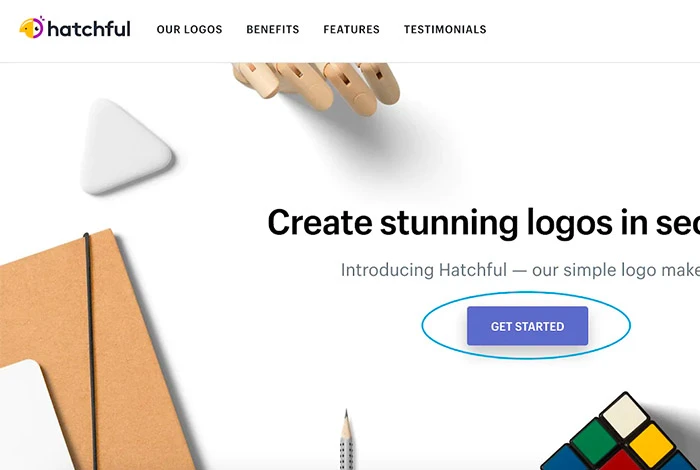
Task: Click the 'Introducing Hatchful' subtitle text
Action: click(x=520, y=270)
